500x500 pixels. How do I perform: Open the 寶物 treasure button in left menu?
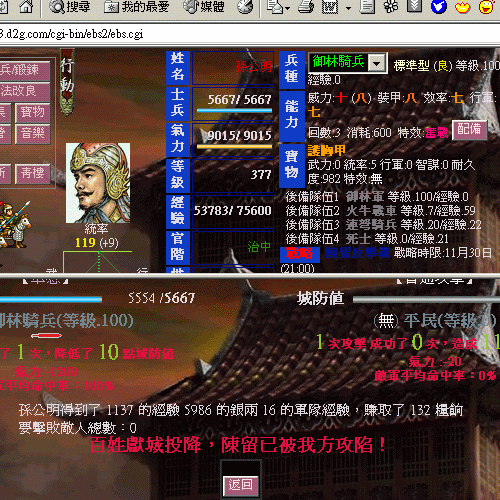(32, 112)
